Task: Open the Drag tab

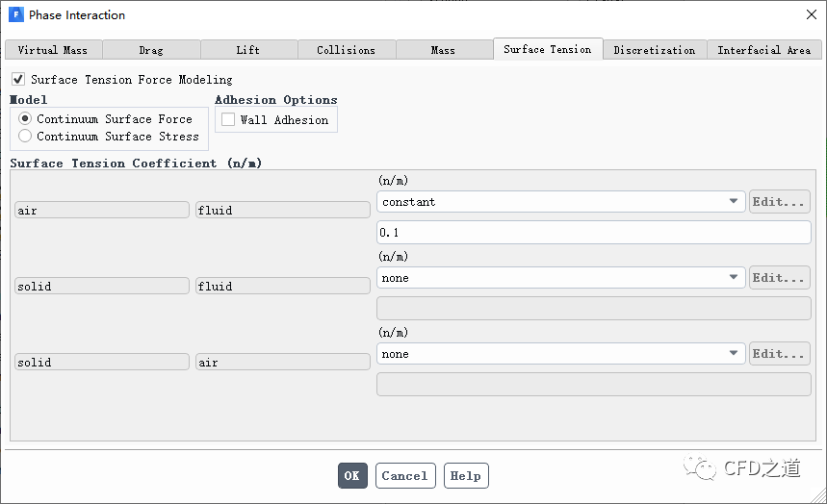Action: tap(151, 50)
